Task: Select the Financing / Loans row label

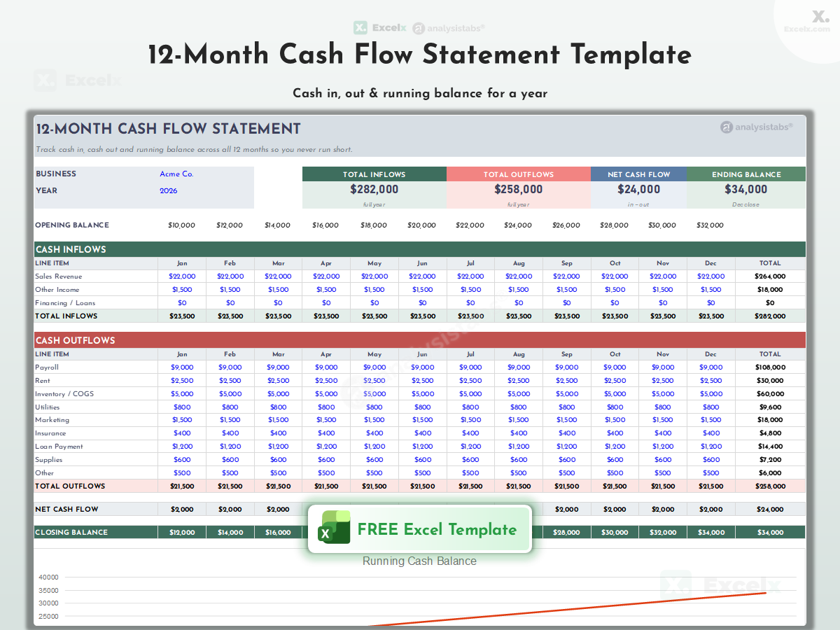Action: click(65, 303)
